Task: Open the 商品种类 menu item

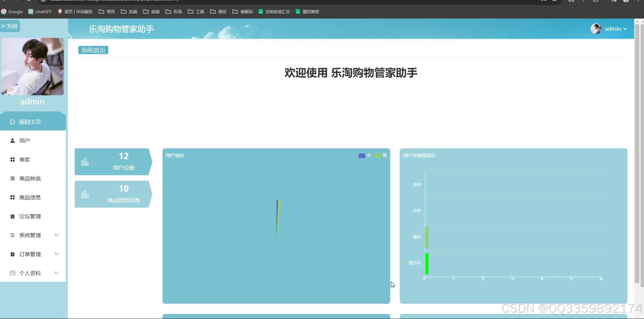Action: 33,178
